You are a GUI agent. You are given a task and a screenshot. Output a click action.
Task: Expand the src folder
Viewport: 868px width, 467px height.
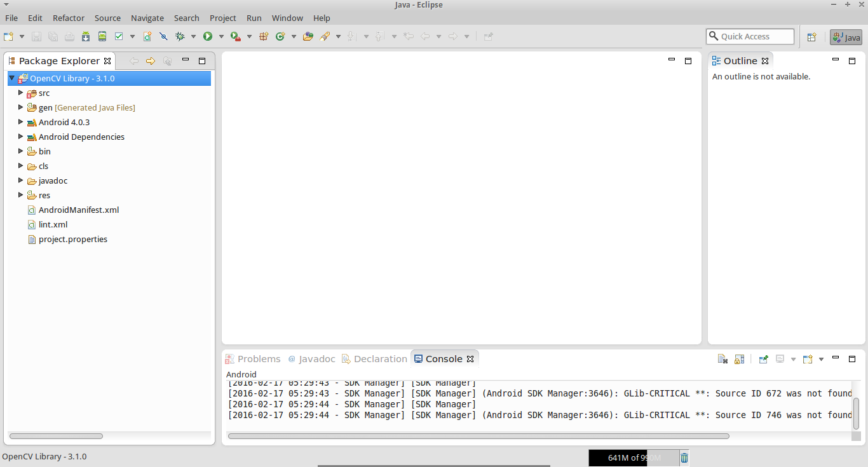[20, 93]
